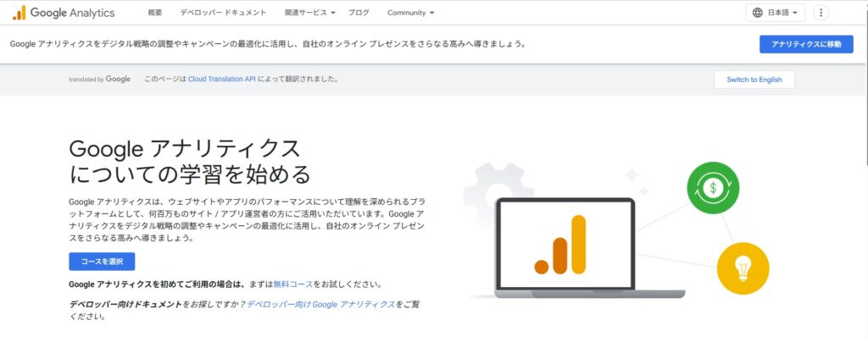The image size is (868, 342).
Task: Click the yellow lightbulb circle illustration
Action: [x=743, y=268]
